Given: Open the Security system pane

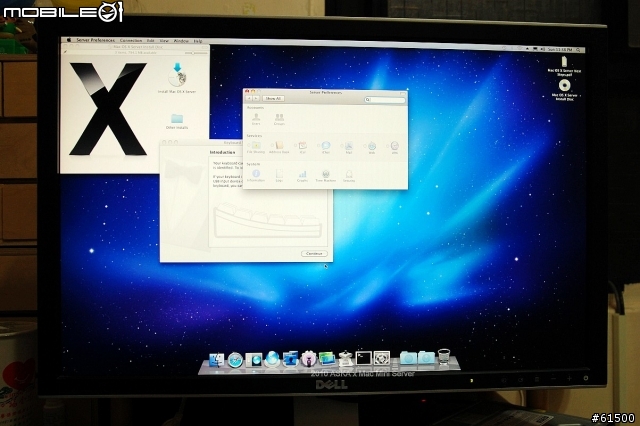Looking at the screenshot, I should click(x=349, y=175).
